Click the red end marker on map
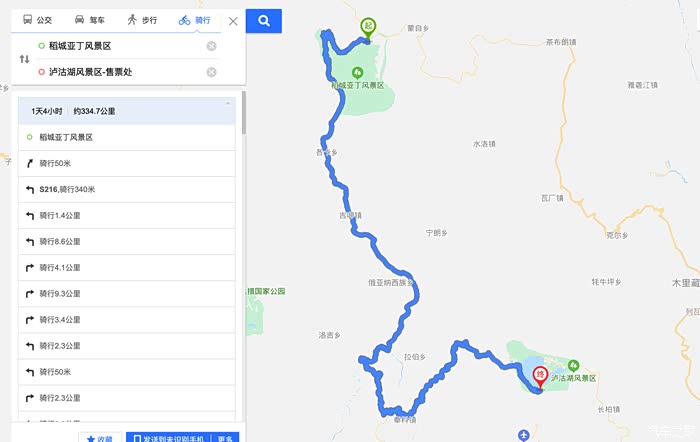 [540, 377]
